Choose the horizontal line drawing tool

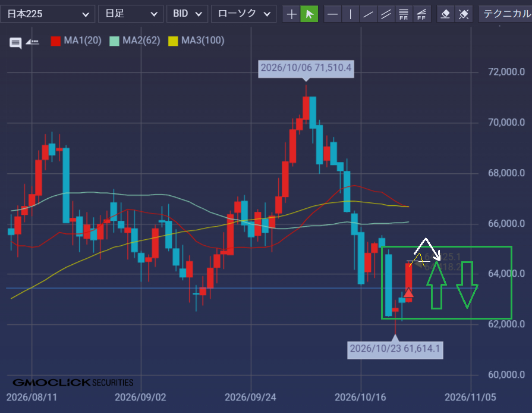(x=333, y=14)
